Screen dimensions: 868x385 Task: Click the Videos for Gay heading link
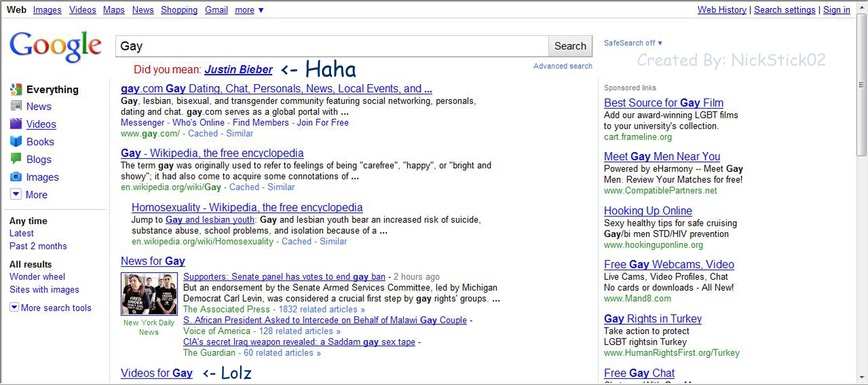pyautogui.click(x=157, y=373)
